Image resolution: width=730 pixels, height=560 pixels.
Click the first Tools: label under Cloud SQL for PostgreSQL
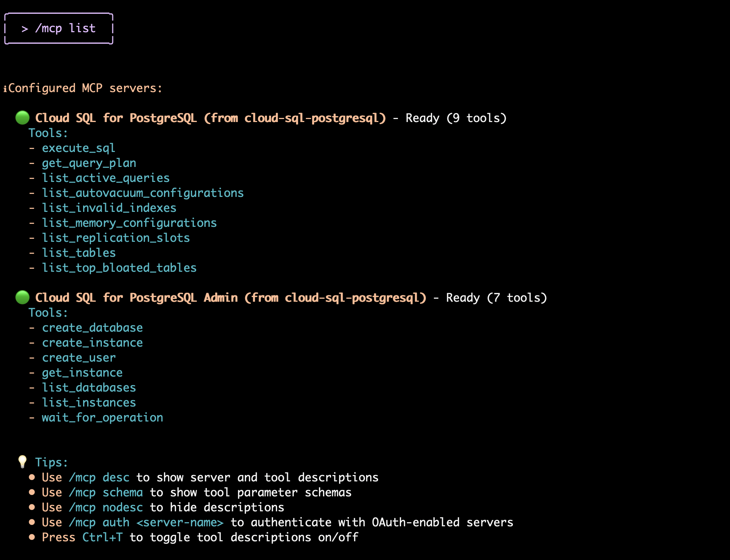click(x=48, y=133)
